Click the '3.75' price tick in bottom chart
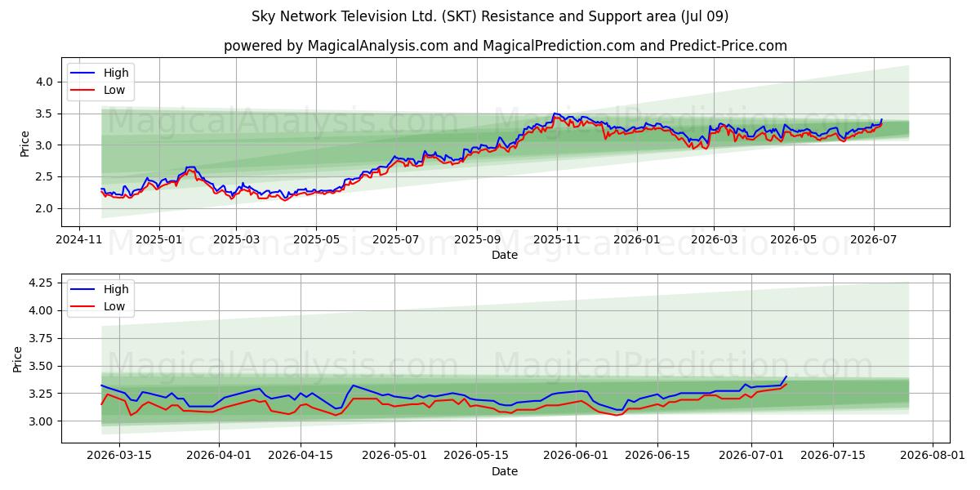Image resolution: width=980 pixels, height=490 pixels. coord(42,338)
